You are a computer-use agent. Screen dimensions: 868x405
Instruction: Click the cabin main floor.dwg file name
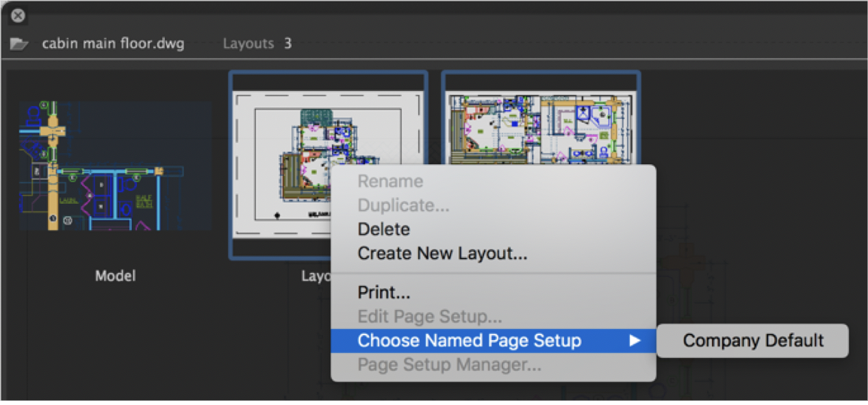(113, 44)
